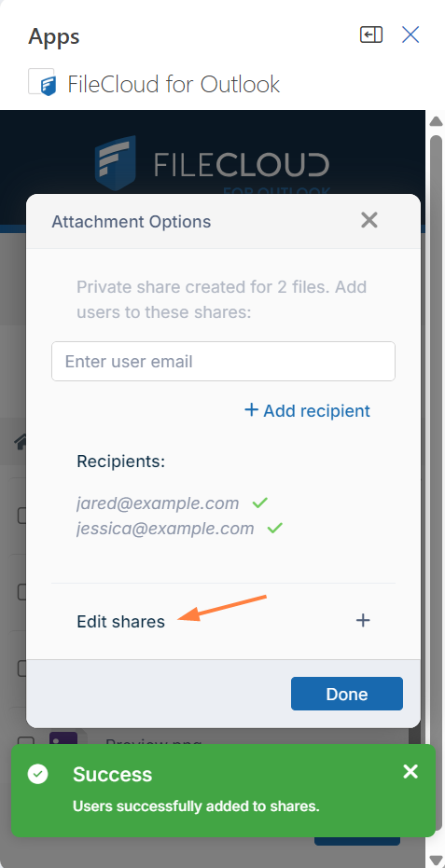This screenshot has height=868, width=445.
Task: Dismiss the Success notification with its X
Action: tap(410, 772)
